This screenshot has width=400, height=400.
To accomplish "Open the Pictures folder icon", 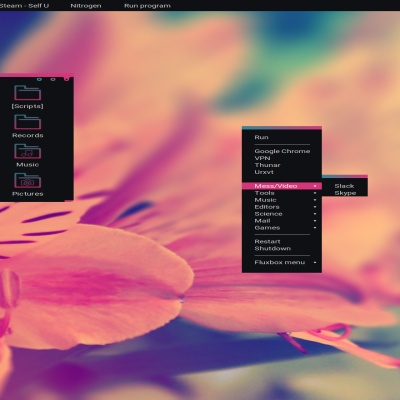I will coord(28,180).
